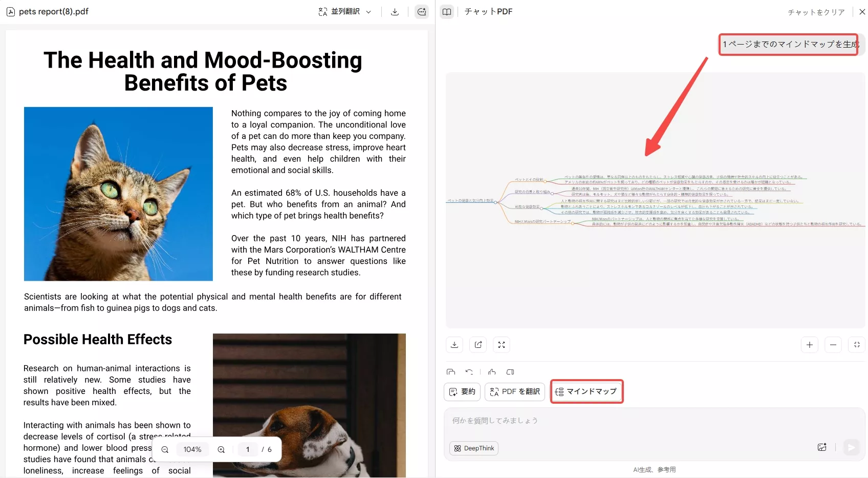Regenerate the chat response
868x478 pixels.
tap(469, 372)
